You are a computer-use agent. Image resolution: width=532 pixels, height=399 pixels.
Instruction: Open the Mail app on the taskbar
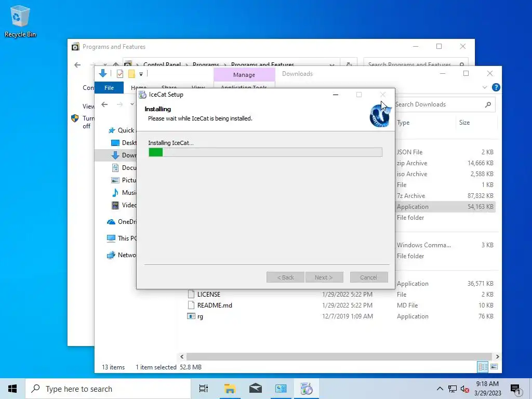pyautogui.click(x=256, y=389)
